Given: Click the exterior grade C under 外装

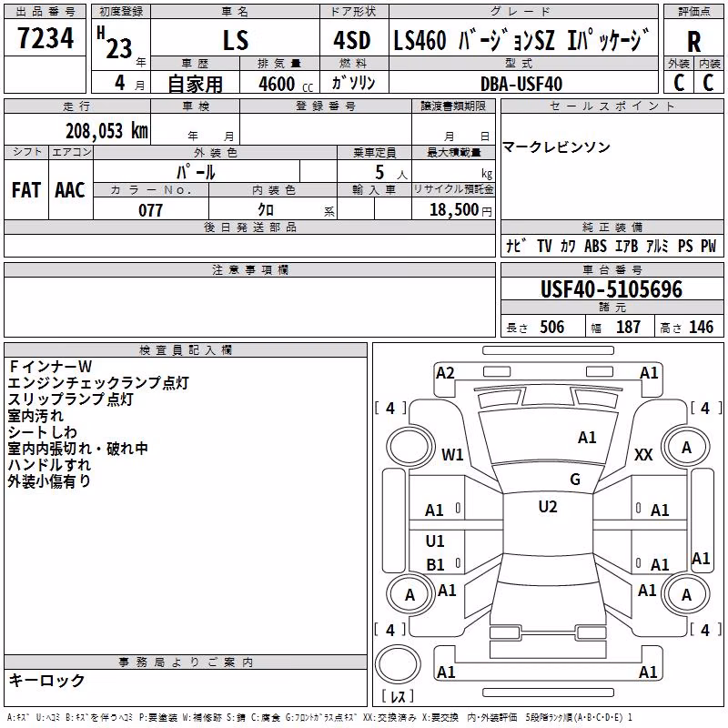Looking at the screenshot, I should (679, 83).
